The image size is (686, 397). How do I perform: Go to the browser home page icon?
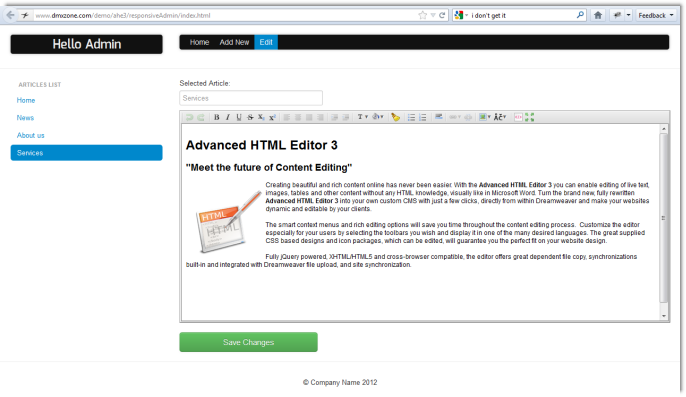pyautogui.click(x=598, y=15)
